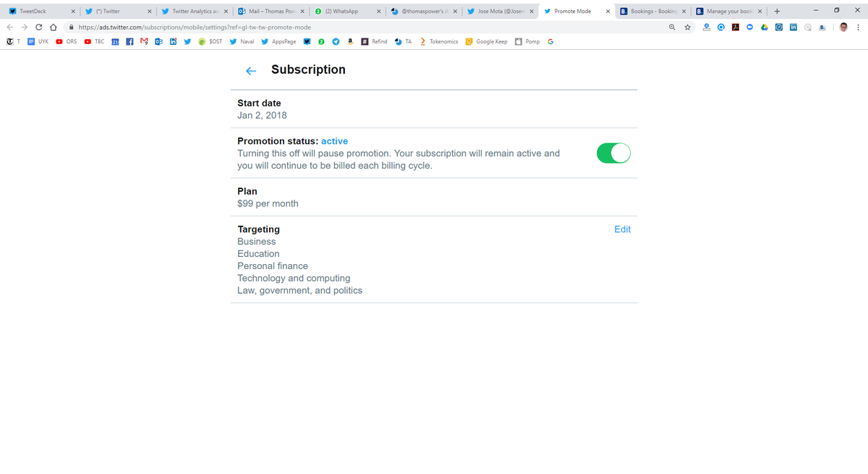
Task: Open the Naval Twitter bookmark
Action: click(x=242, y=41)
